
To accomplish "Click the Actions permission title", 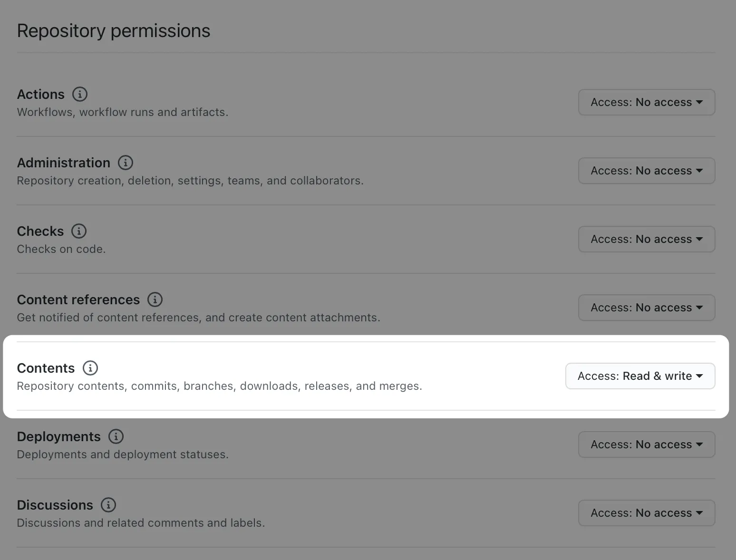I will [x=41, y=94].
